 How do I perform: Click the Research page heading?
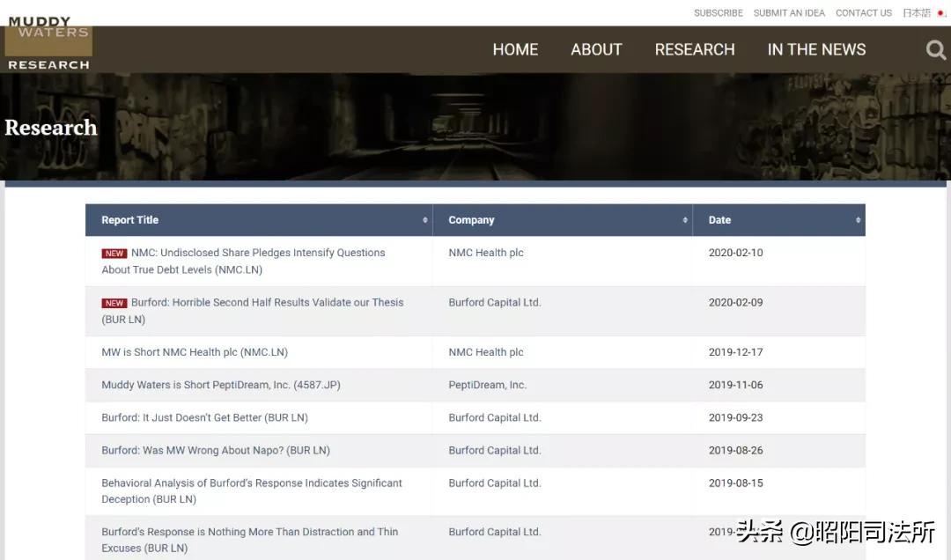[x=51, y=128]
